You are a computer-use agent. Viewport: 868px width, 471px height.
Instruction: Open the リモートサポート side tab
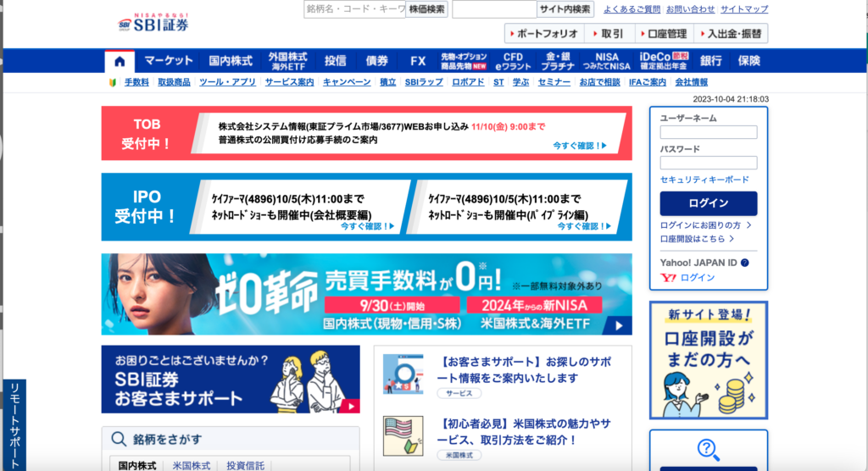coord(14,425)
